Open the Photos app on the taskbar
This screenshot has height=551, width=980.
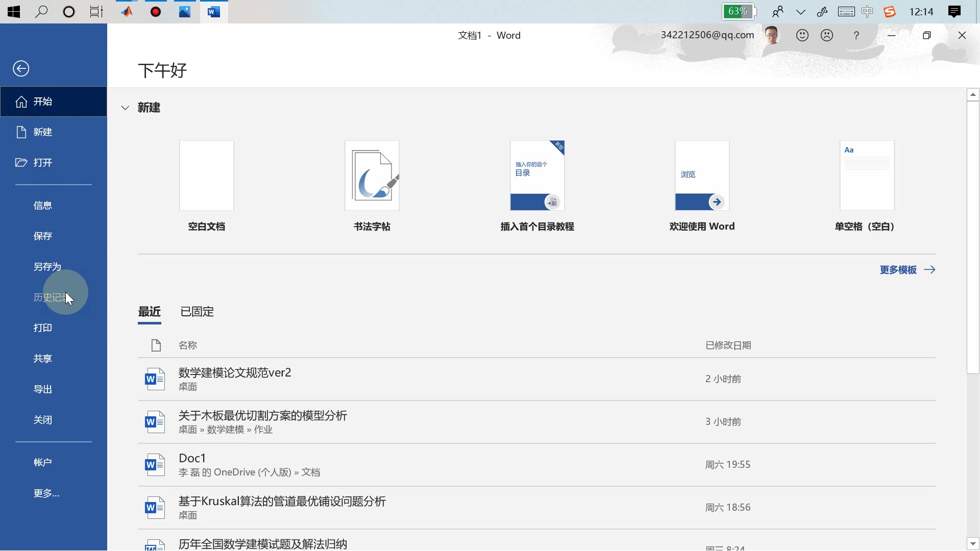tap(184, 12)
